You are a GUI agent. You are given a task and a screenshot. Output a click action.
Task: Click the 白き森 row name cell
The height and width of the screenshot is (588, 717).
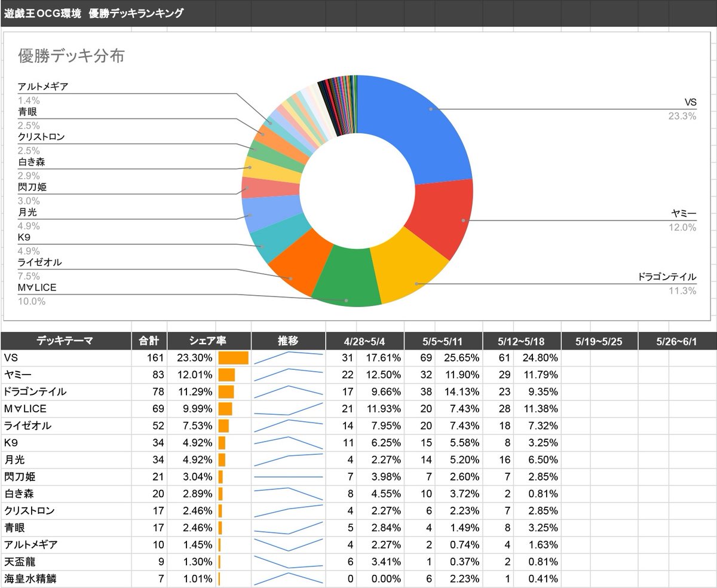[x=65, y=494]
